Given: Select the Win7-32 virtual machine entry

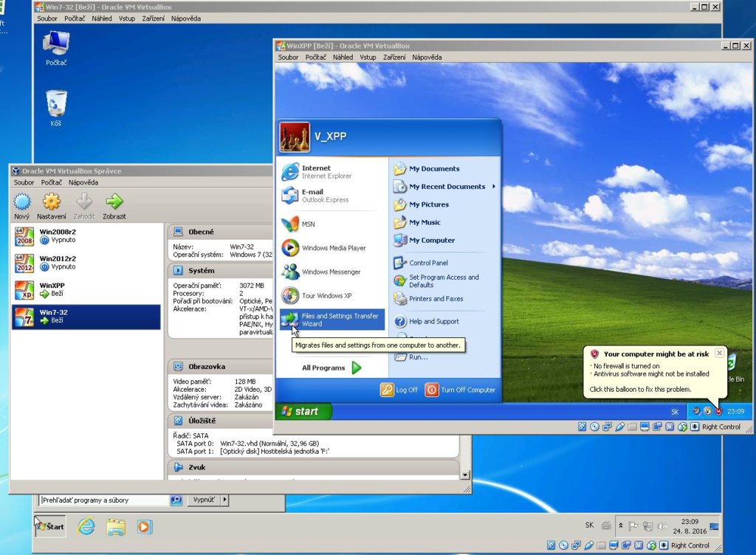Looking at the screenshot, I should click(x=86, y=317).
